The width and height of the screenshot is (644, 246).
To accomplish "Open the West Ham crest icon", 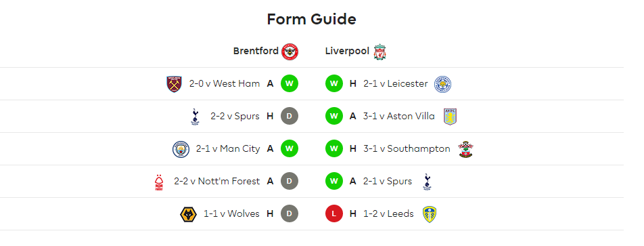I will [174, 84].
